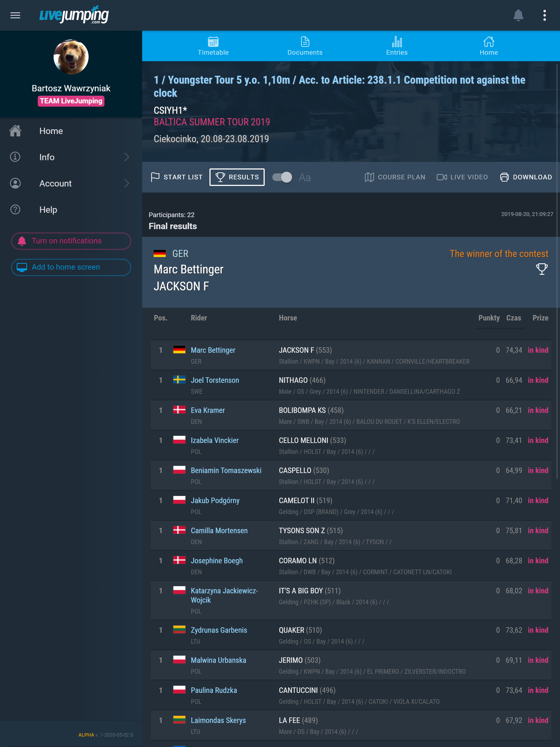Click the Documents file icon
560x747 pixels.
(x=305, y=42)
